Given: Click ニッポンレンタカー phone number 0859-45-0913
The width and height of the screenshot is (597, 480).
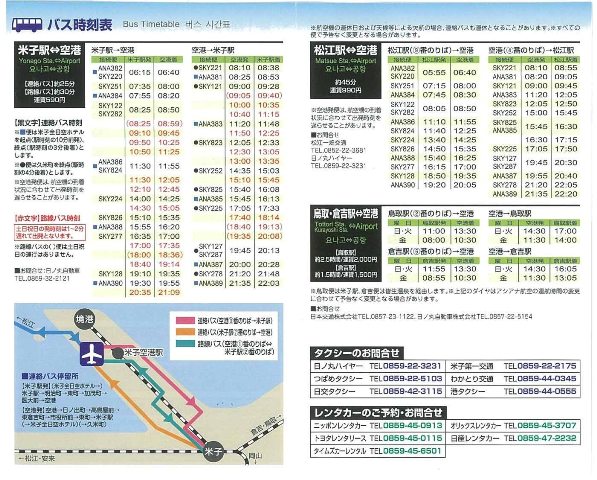Looking at the screenshot, I should 413,426.
